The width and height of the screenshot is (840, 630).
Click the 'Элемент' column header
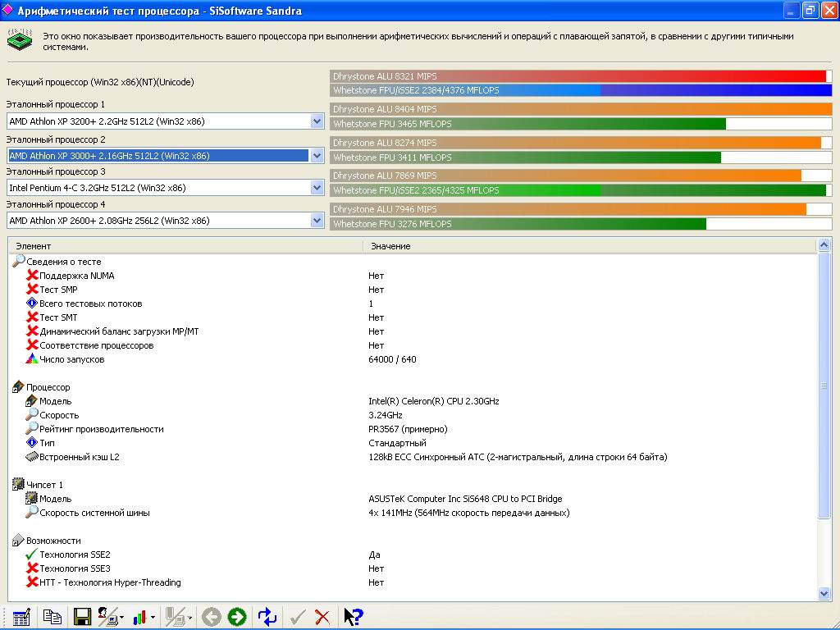(x=185, y=246)
